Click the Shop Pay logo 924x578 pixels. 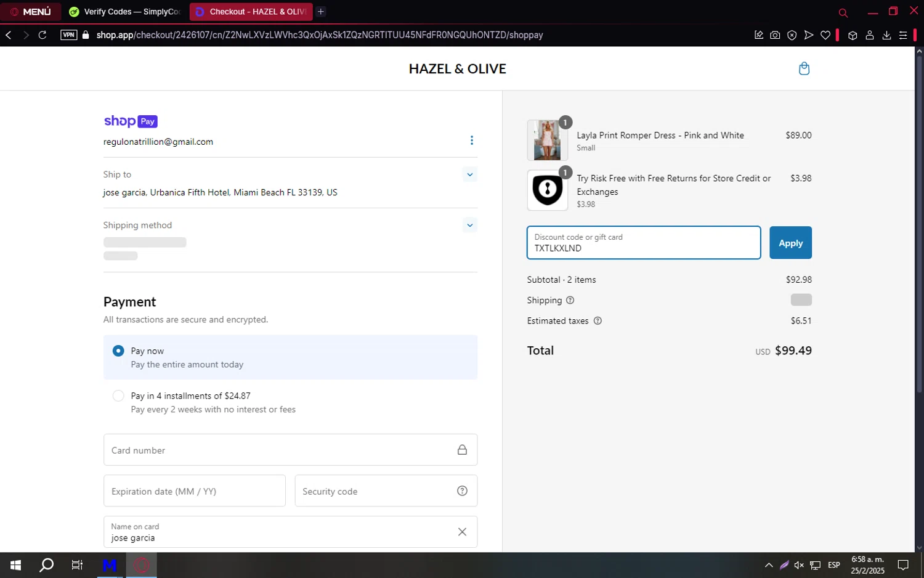[131, 121]
